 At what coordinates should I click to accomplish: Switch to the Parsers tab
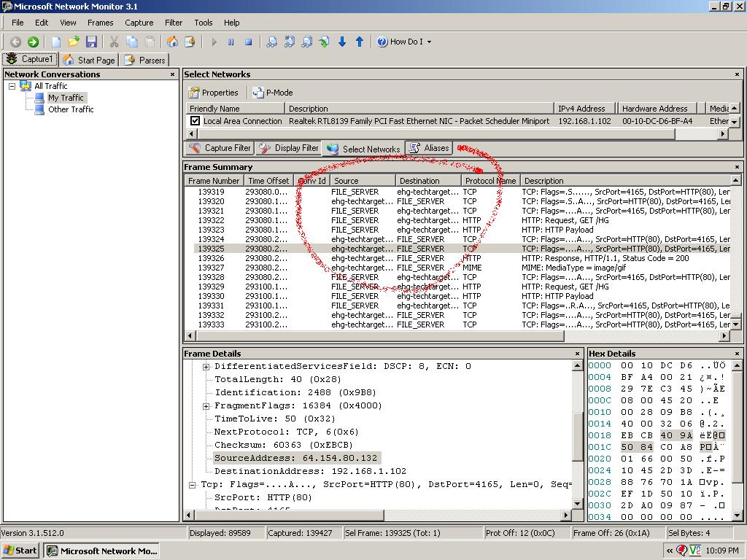145,60
